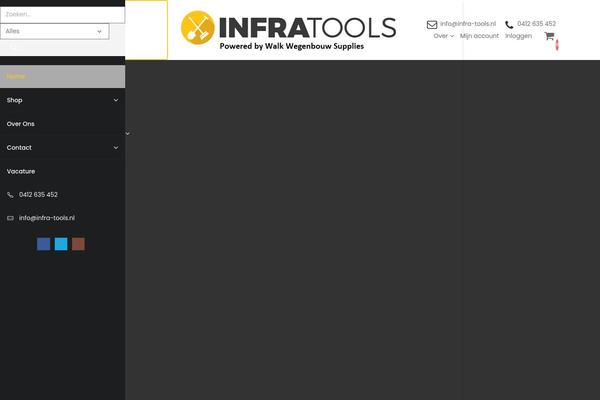Image resolution: width=600 pixels, height=400 pixels.
Task: Click the sidebar phone number 0412 635 452
Action: 38,195
